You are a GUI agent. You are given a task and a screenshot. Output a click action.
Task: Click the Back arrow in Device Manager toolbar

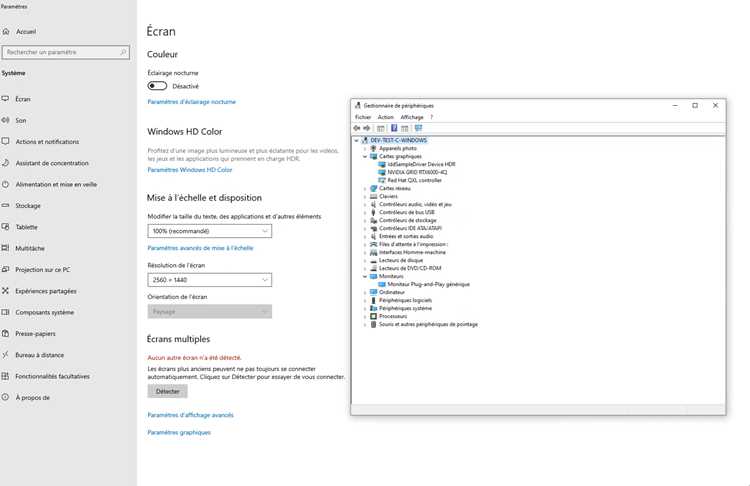(x=357, y=128)
